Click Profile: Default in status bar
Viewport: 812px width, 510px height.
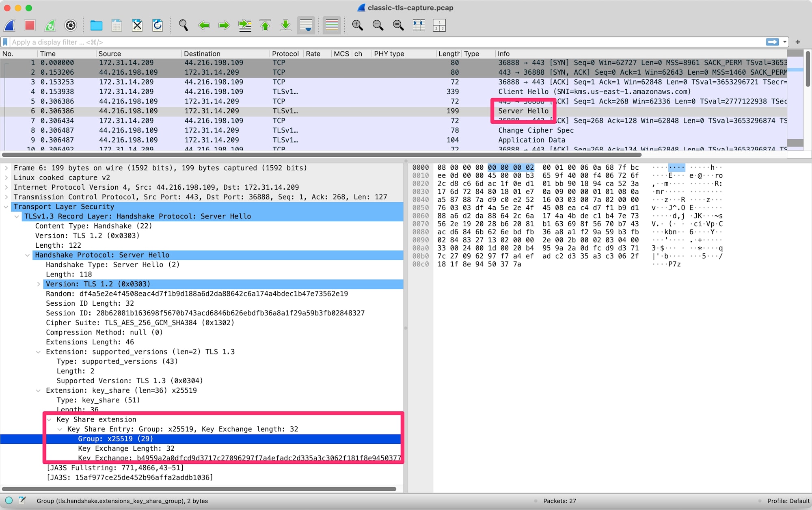pyautogui.click(x=788, y=501)
